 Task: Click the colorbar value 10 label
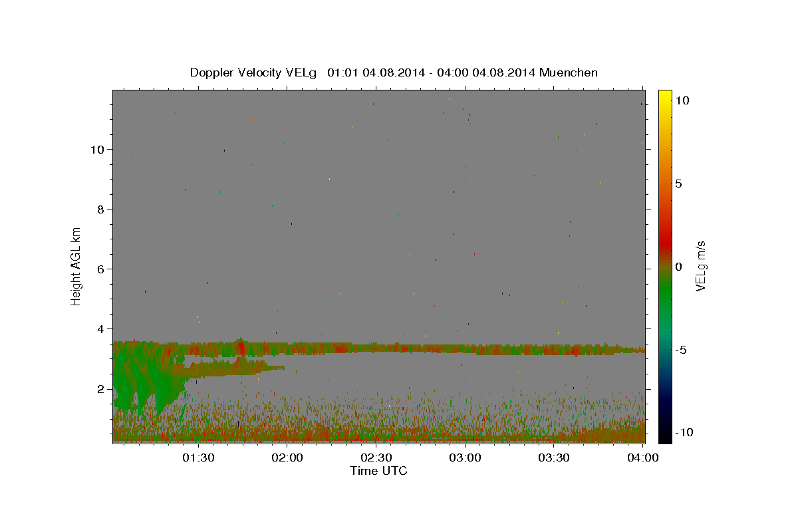pyautogui.click(x=682, y=100)
